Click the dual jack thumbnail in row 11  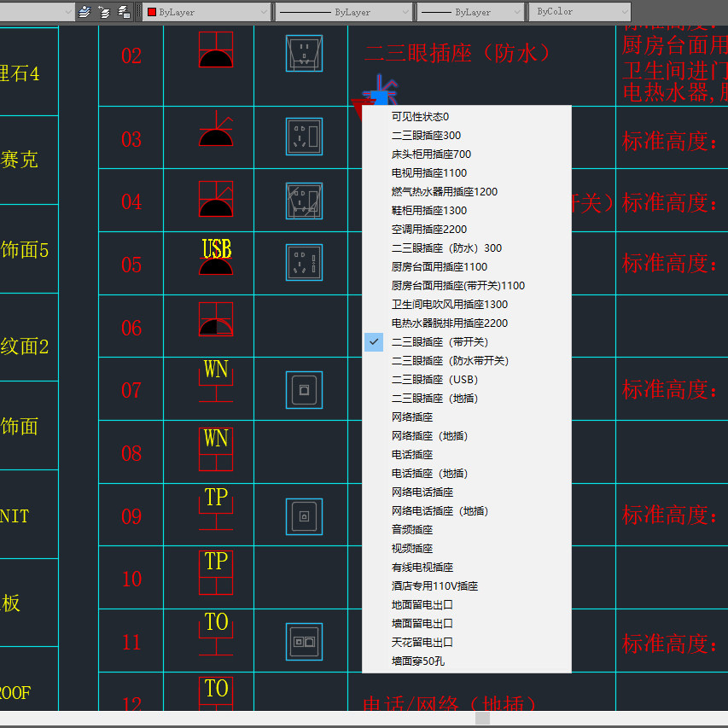pyautogui.click(x=304, y=642)
